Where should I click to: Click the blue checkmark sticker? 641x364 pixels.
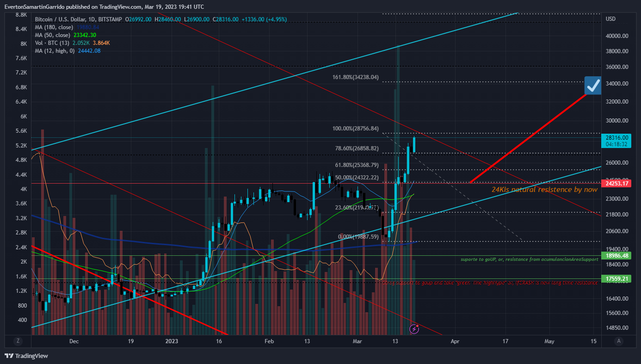[593, 86]
